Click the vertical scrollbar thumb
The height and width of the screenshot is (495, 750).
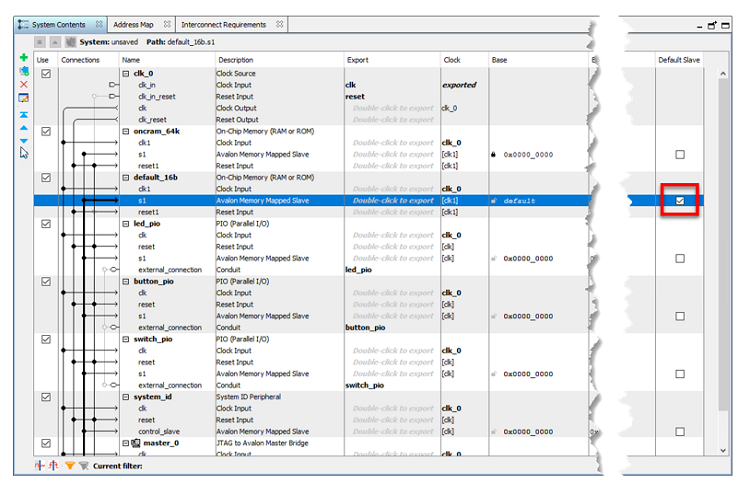click(723, 244)
